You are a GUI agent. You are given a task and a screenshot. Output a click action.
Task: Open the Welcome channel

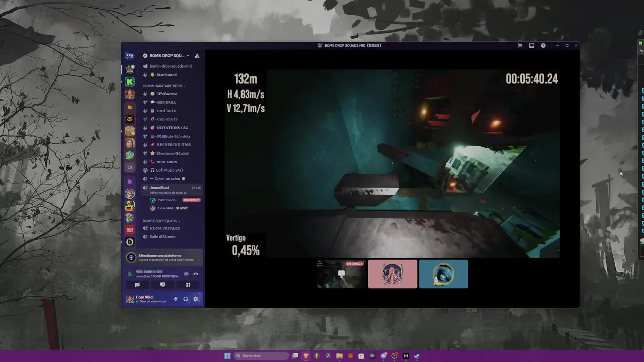(x=171, y=94)
